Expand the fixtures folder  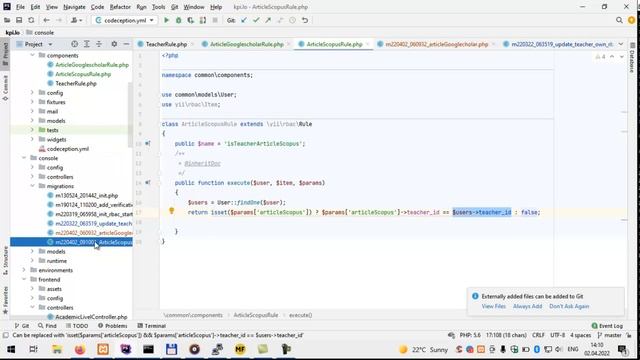32,102
